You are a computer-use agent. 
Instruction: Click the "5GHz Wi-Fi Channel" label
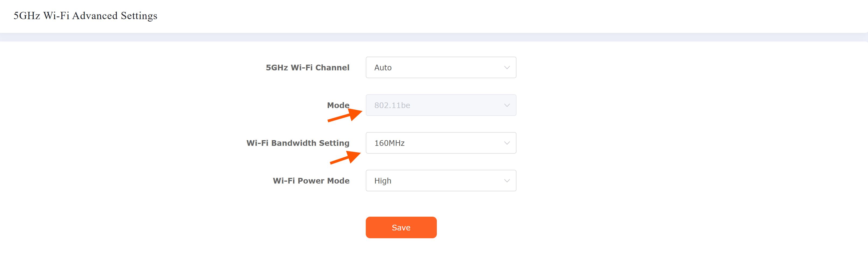307,68
